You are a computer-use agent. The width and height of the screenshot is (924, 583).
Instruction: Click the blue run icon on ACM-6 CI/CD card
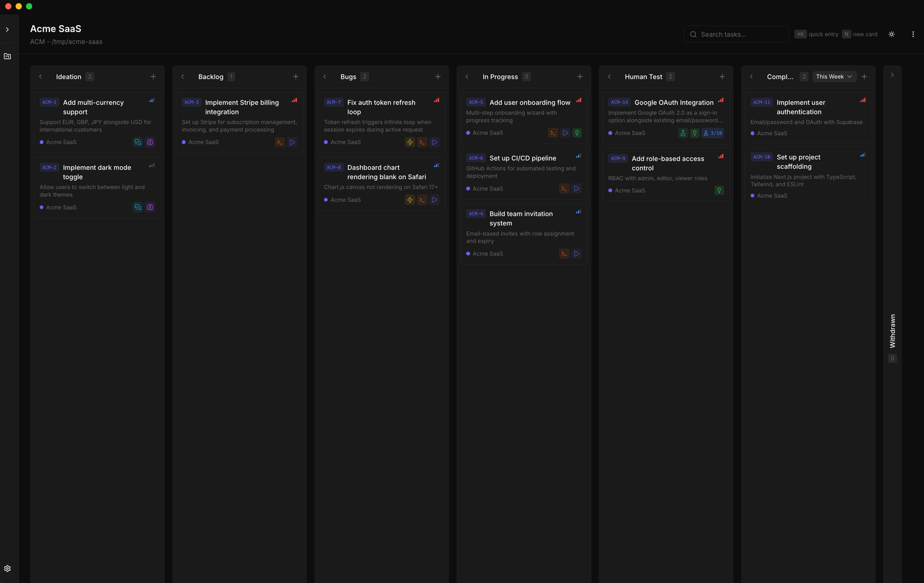pyautogui.click(x=576, y=188)
